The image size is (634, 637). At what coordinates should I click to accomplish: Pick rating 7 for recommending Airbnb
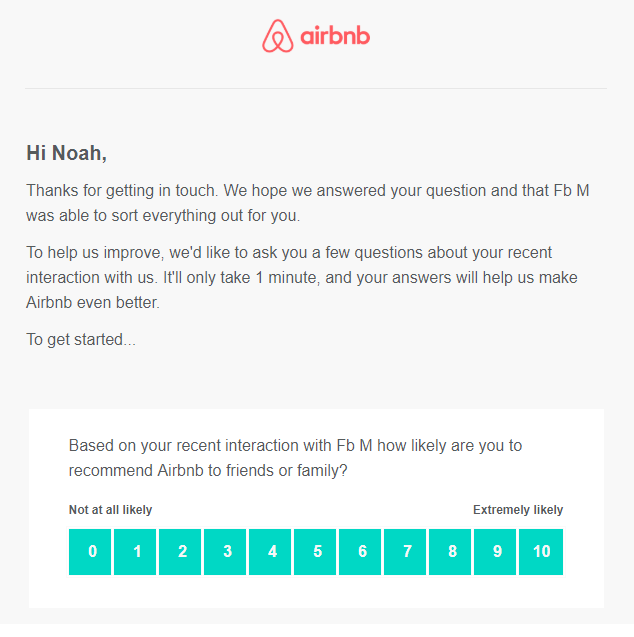pyautogui.click(x=407, y=552)
